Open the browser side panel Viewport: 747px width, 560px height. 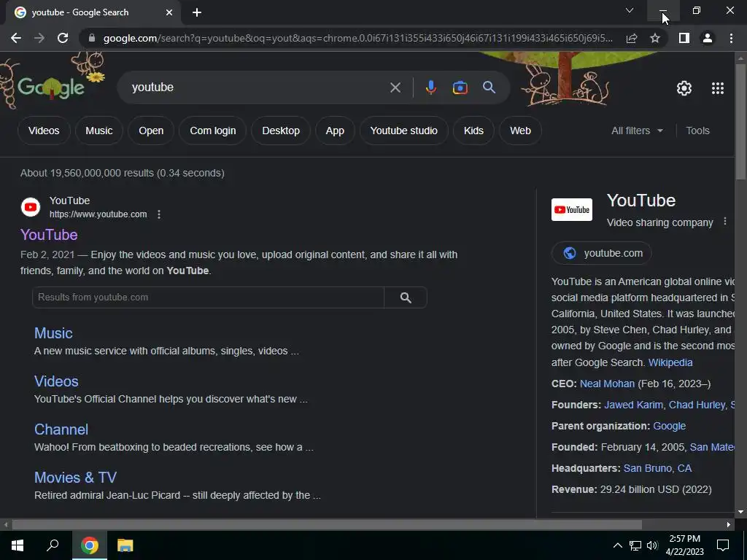point(684,38)
